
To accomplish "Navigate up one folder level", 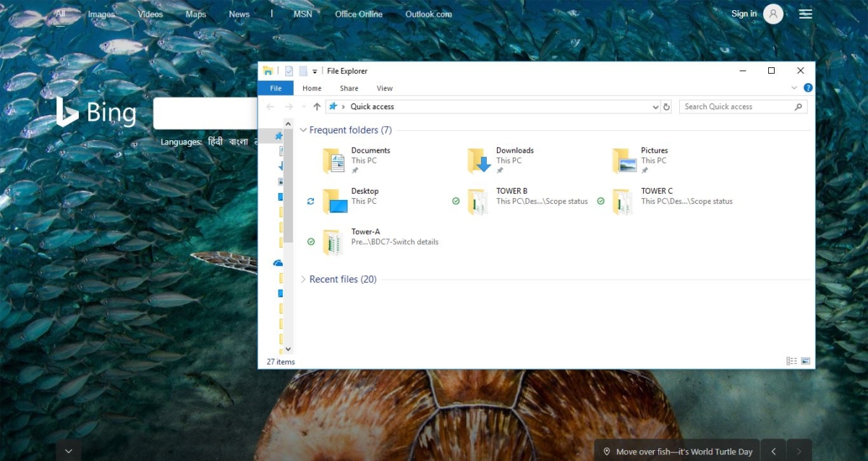I will click(317, 106).
